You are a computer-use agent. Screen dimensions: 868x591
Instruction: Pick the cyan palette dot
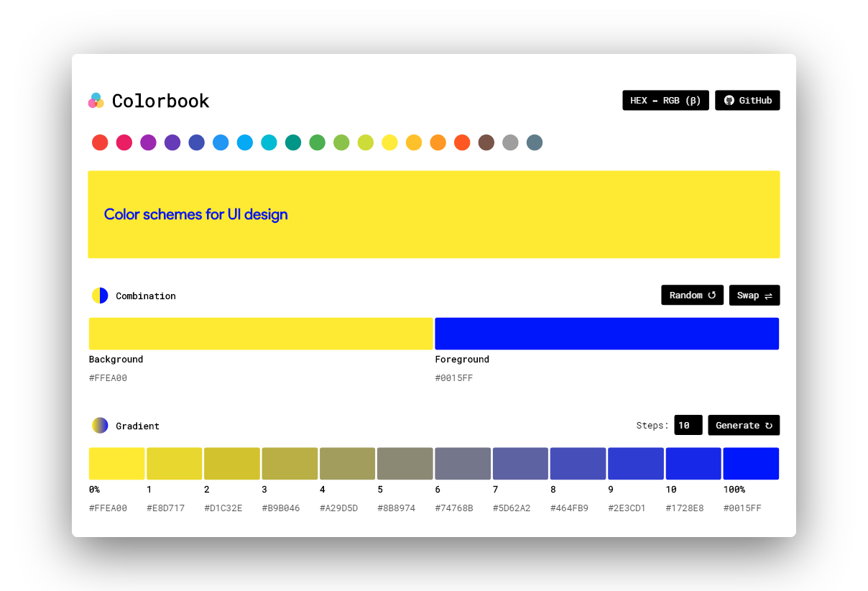(x=269, y=142)
